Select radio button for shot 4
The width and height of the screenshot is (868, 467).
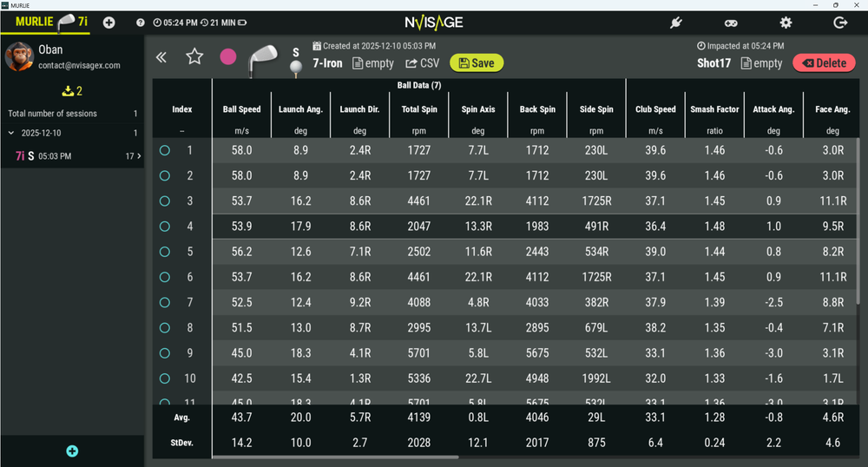(x=164, y=227)
